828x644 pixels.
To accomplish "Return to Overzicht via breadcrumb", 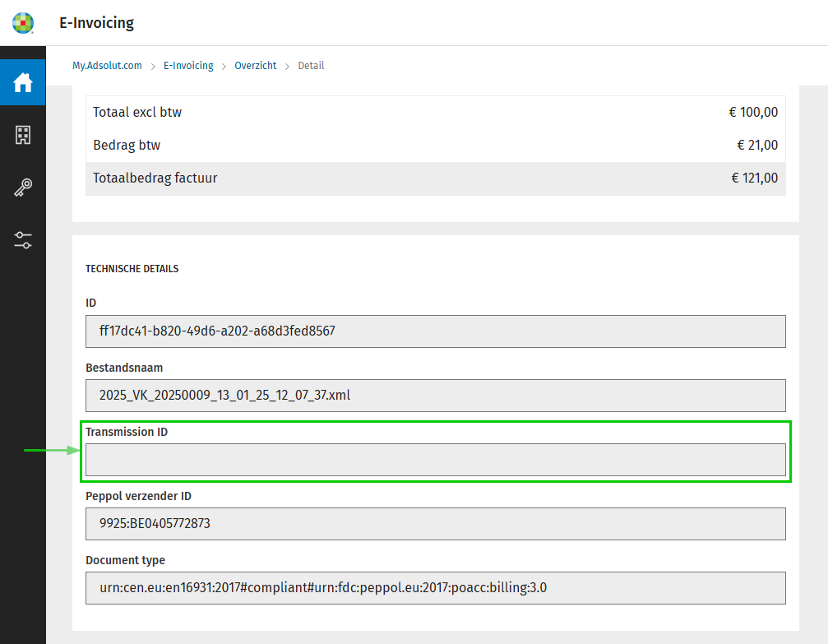I will tap(256, 66).
